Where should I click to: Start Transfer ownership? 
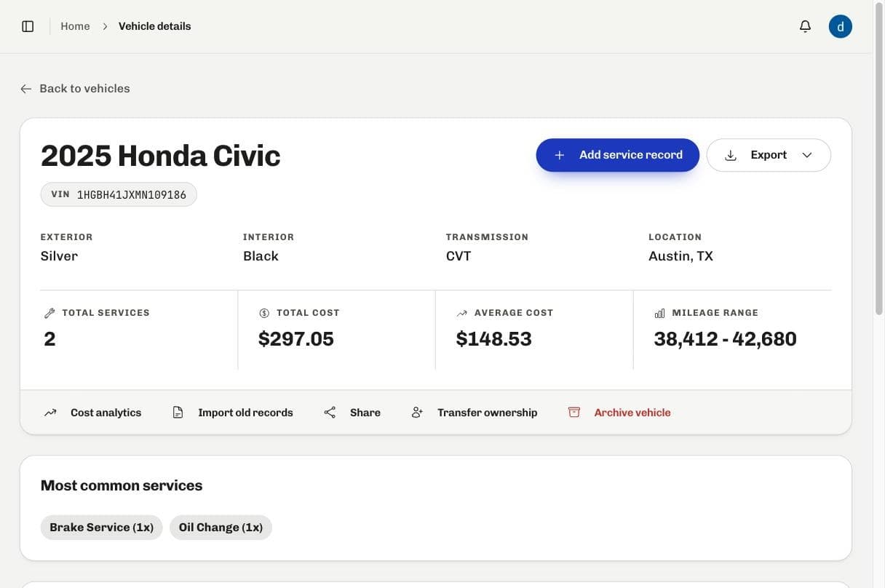(x=475, y=413)
